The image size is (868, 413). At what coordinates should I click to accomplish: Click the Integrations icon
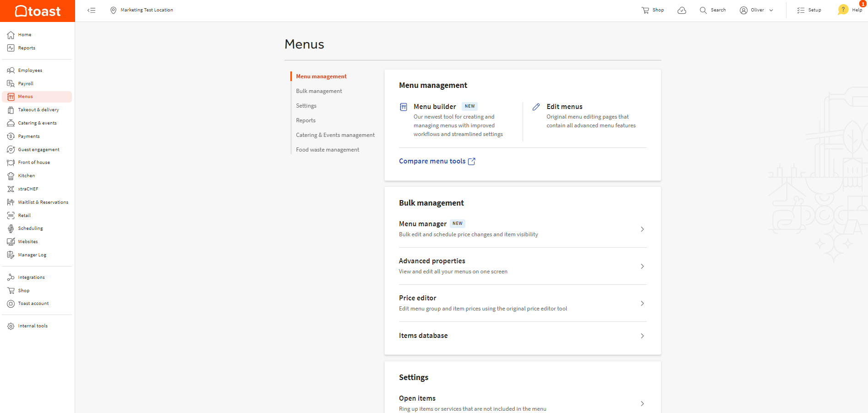pyautogui.click(x=11, y=277)
